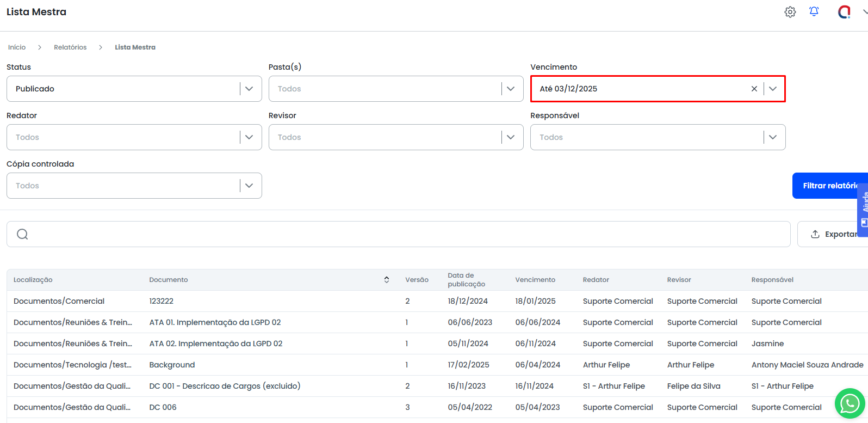Open the Responsável dropdown
This screenshot has width=868, height=423.
[773, 137]
